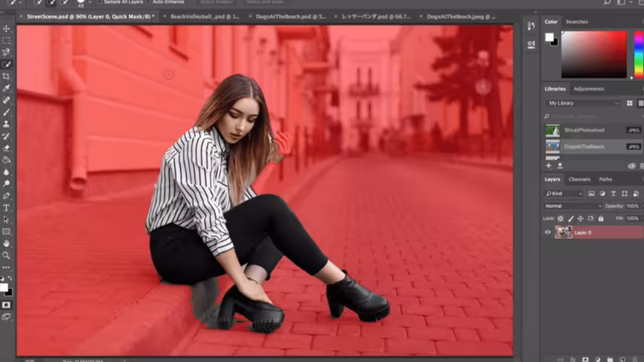This screenshot has width=644, height=362.
Task: Select DogsAtTheBeach library item
Action: click(593, 147)
